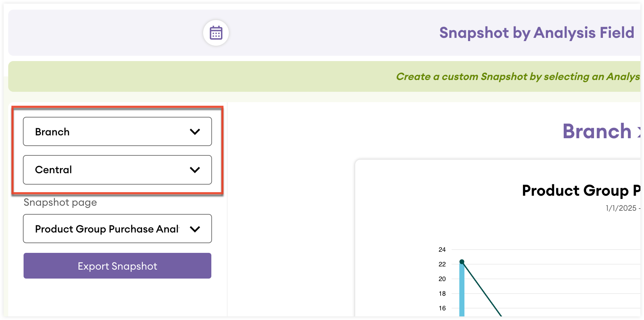The height and width of the screenshot is (320, 644).
Task: Click the chevron arrow beside Central
Action: point(195,170)
